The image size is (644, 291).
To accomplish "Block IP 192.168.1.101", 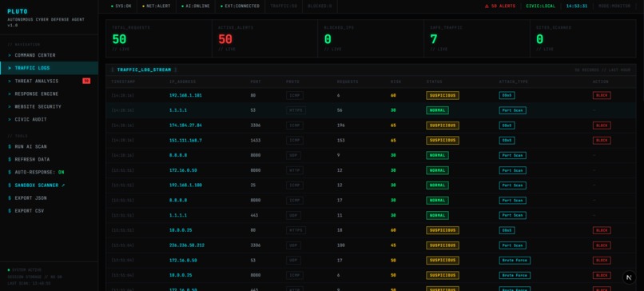I will point(602,95).
